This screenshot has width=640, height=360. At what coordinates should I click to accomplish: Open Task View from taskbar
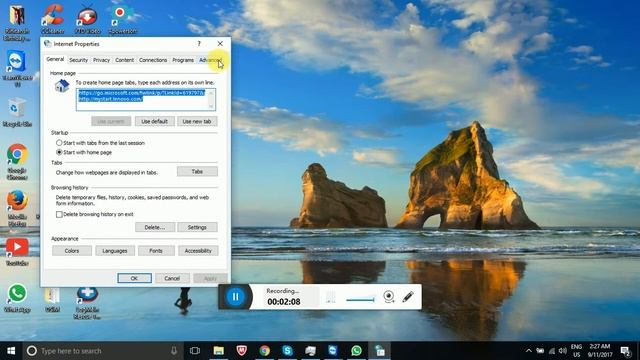[195, 351]
